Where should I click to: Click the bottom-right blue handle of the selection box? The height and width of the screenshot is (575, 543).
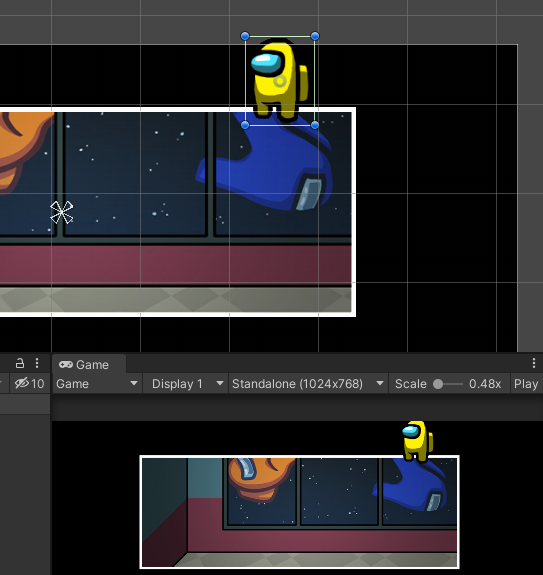[315, 125]
